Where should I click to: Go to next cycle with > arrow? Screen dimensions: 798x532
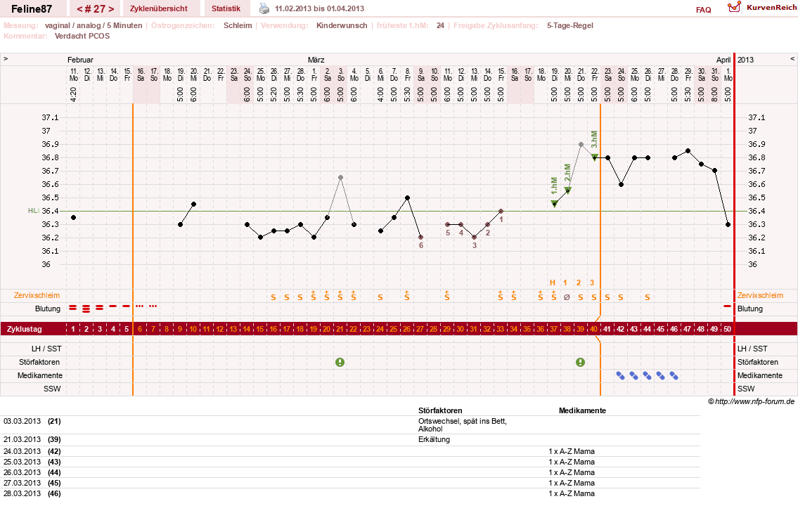(x=111, y=8)
